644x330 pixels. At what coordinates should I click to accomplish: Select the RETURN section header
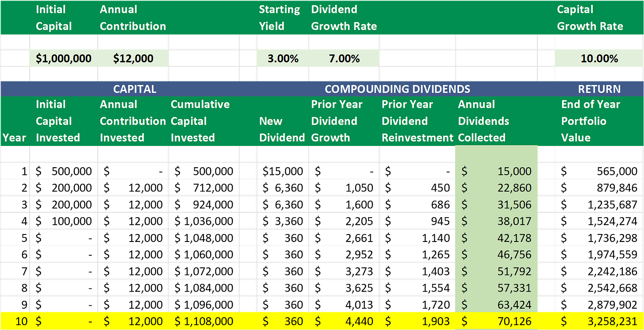599,89
